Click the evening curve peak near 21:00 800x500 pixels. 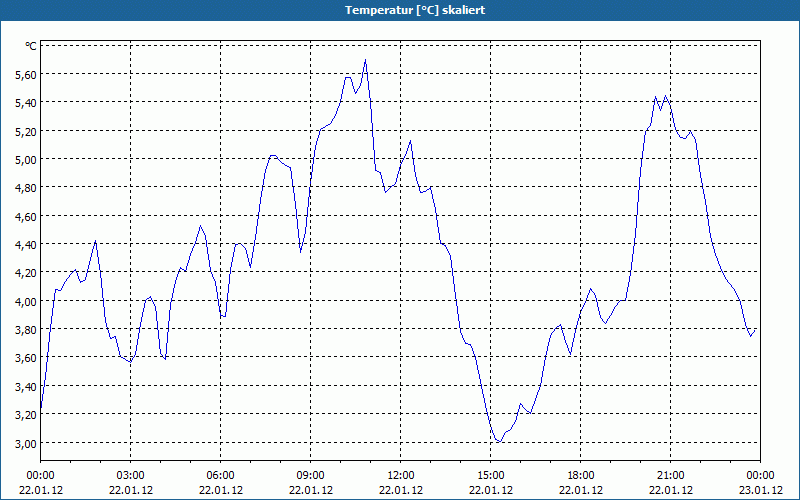pyautogui.click(x=665, y=96)
